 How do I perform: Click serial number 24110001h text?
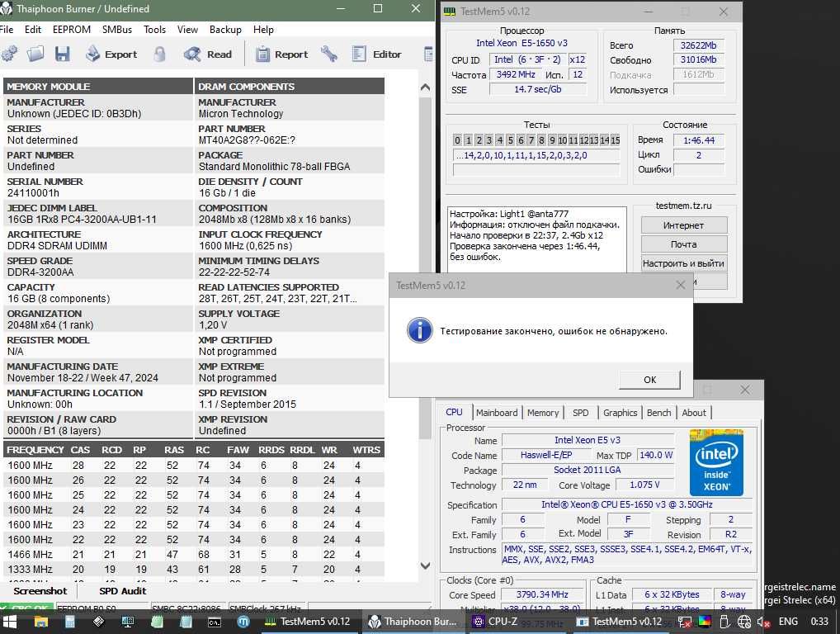(x=33, y=193)
